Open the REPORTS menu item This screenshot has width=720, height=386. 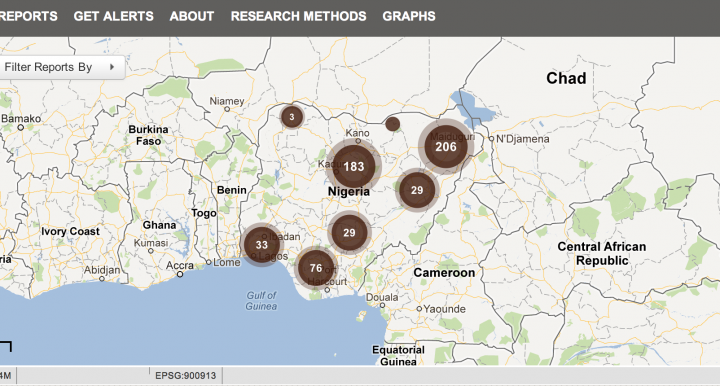pos(28,17)
